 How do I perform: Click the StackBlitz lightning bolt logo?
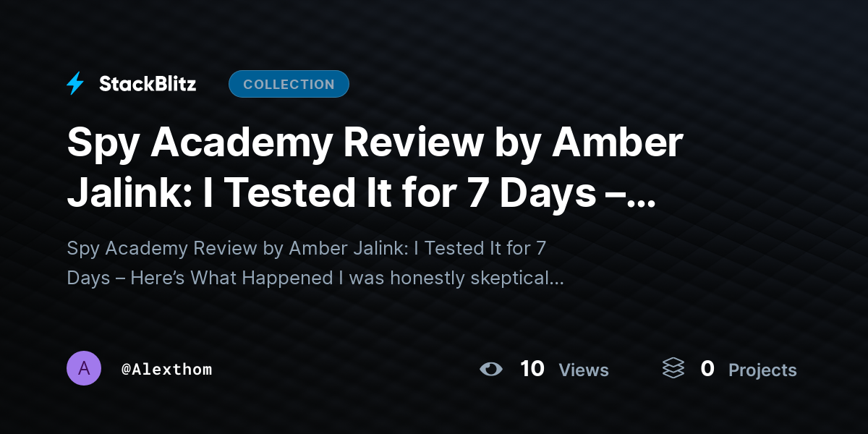pos(75,84)
